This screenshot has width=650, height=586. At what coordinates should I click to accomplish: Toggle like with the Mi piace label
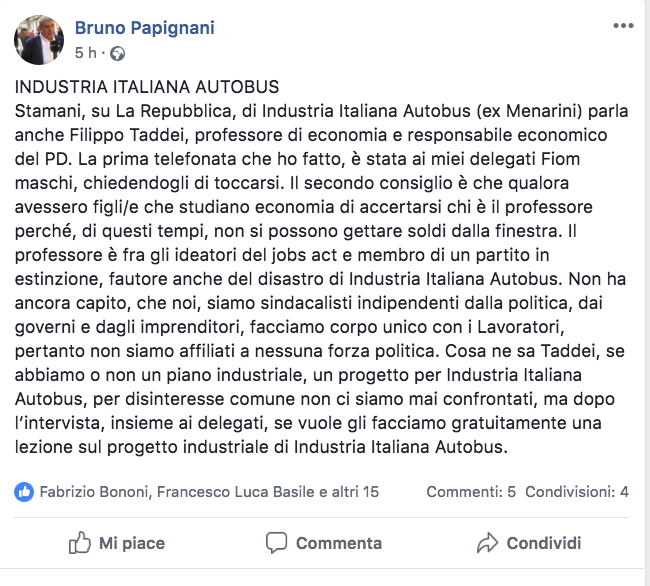[132, 543]
